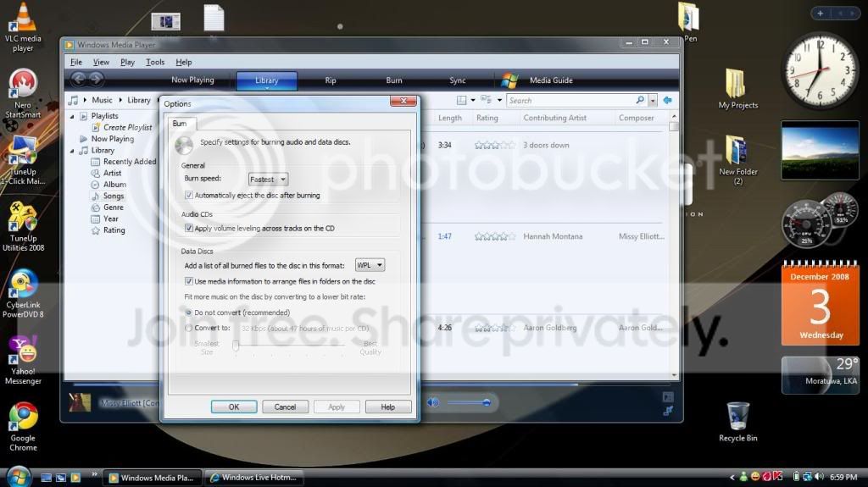
Task: Switch to the Sync tab
Action: (x=457, y=80)
